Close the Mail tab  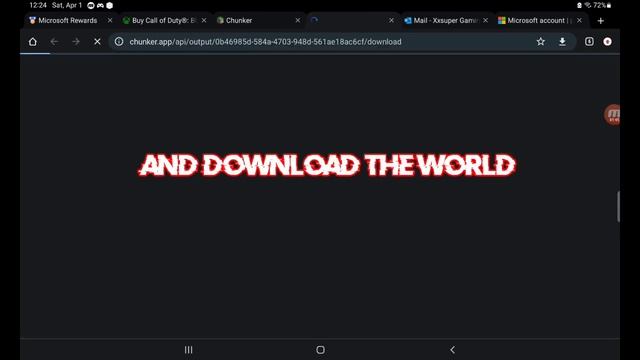pyautogui.click(x=485, y=20)
